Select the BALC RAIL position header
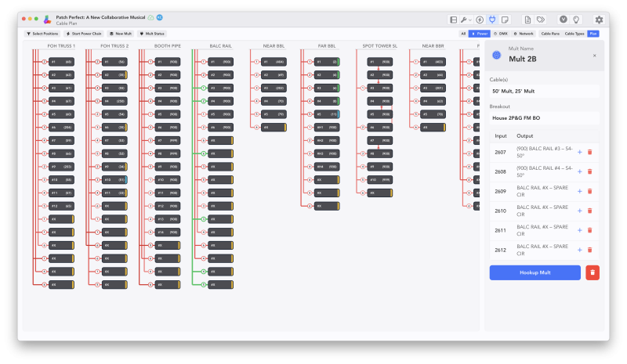 point(221,46)
